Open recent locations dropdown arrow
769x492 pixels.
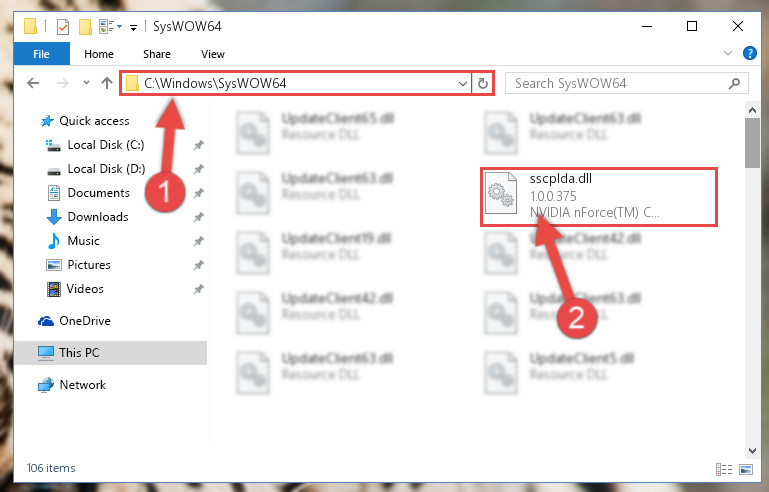(86, 83)
